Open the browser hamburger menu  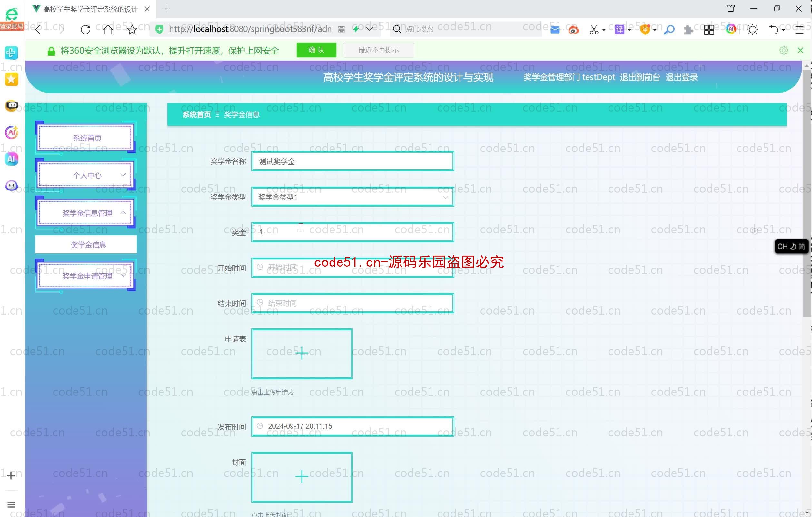[799, 30]
